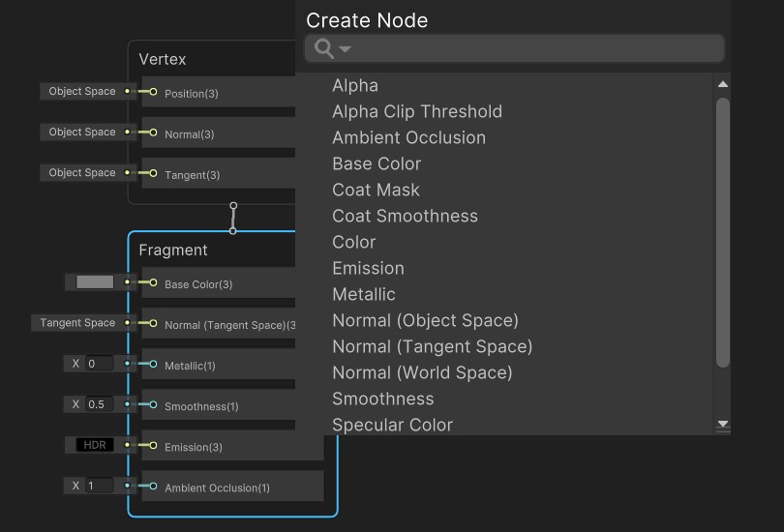Click the Metallic(1) port circle
The image size is (784, 532).
click(x=153, y=364)
